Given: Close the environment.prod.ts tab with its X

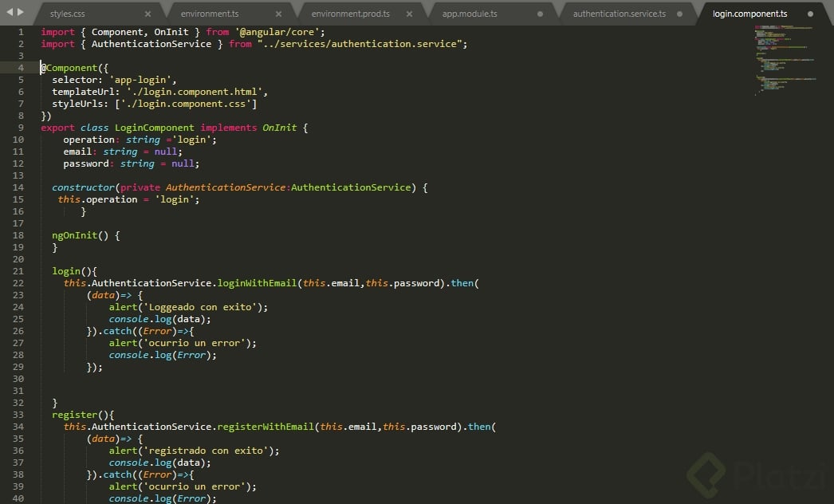Looking at the screenshot, I should 409,14.
